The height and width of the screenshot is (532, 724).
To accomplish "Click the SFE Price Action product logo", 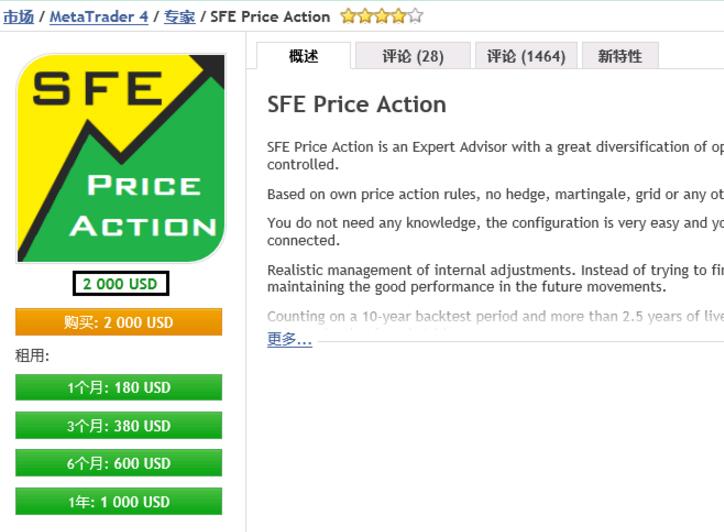I will (121, 158).
